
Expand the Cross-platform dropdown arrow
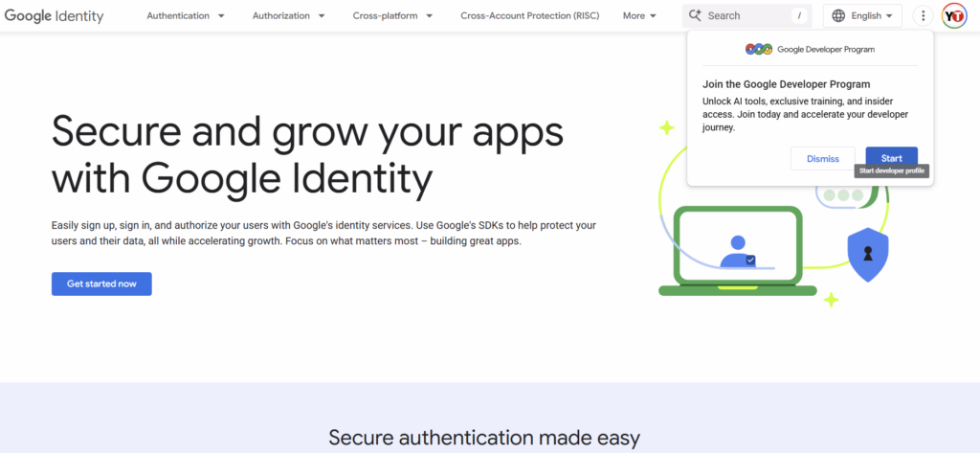click(430, 15)
